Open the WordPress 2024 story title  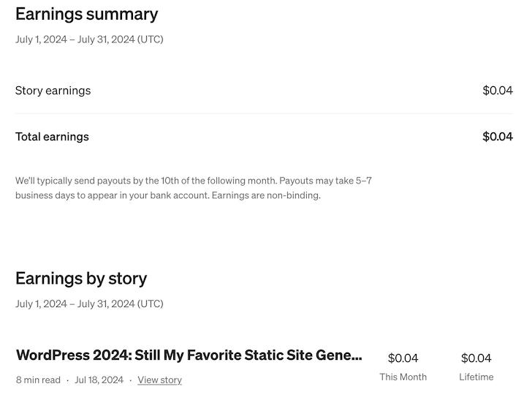tap(189, 355)
